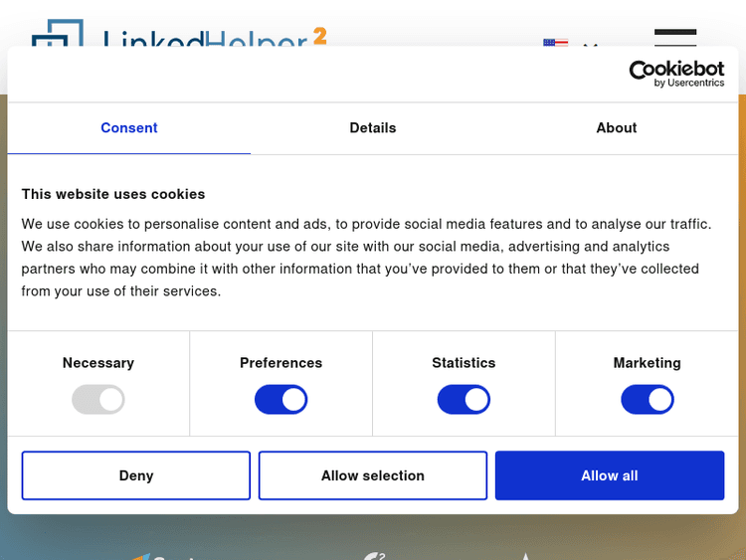Click the Statistics category label
This screenshot has height=560, width=746.
coord(464,363)
